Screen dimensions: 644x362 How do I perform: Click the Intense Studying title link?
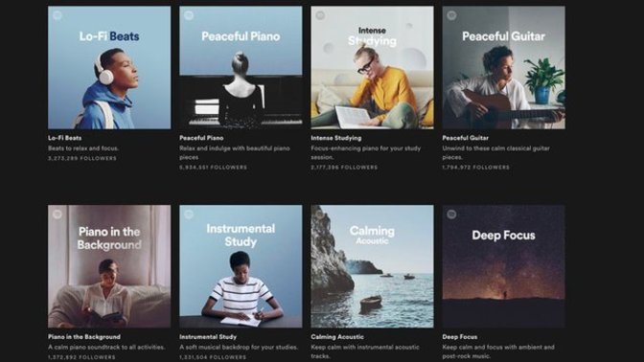pyautogui.click(x=336, y=138)
